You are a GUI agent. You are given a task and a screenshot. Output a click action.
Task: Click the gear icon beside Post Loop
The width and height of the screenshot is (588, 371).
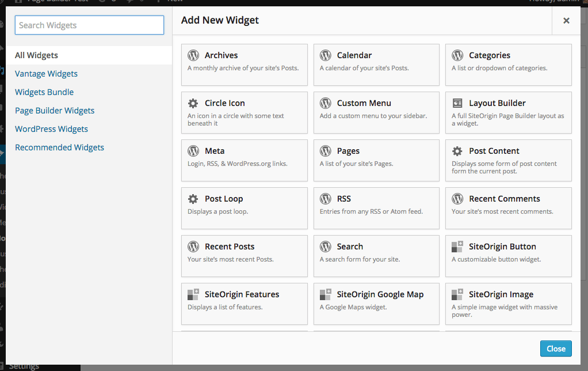(193, 199)
